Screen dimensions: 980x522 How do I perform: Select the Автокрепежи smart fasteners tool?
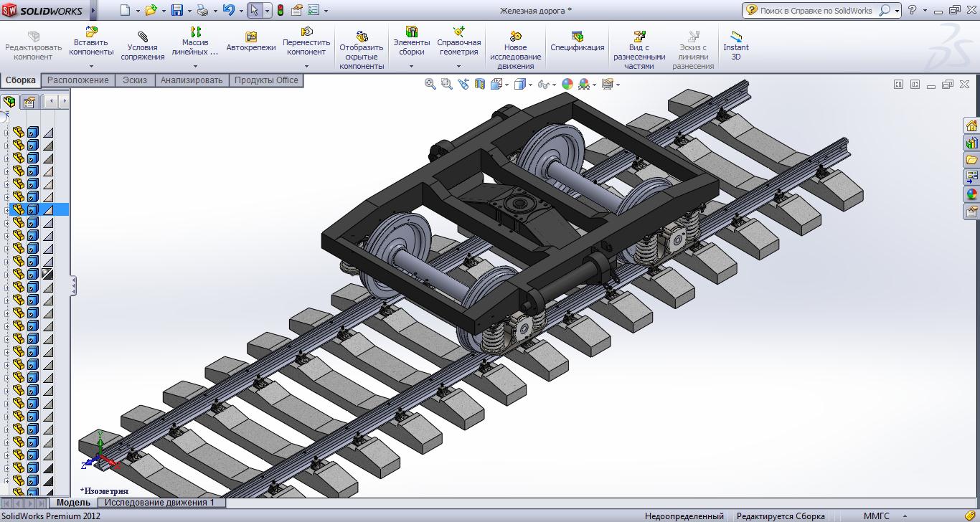(251, 37)
